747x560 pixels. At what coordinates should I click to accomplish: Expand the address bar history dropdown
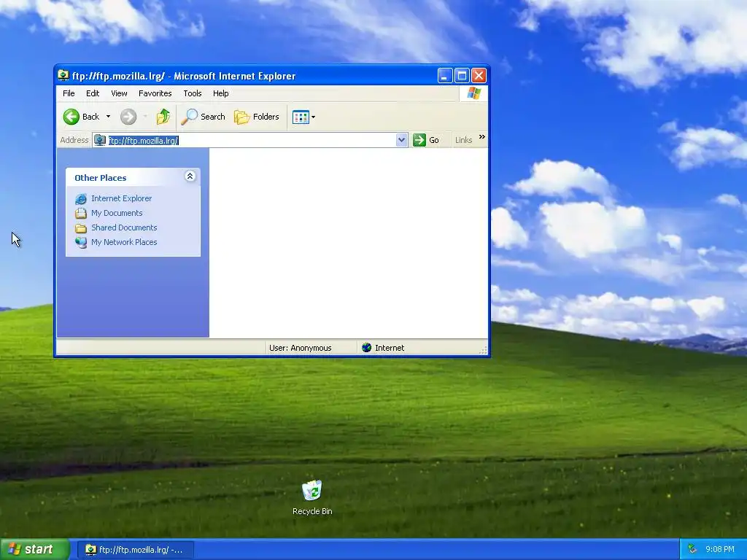click(x=402, y=140)
